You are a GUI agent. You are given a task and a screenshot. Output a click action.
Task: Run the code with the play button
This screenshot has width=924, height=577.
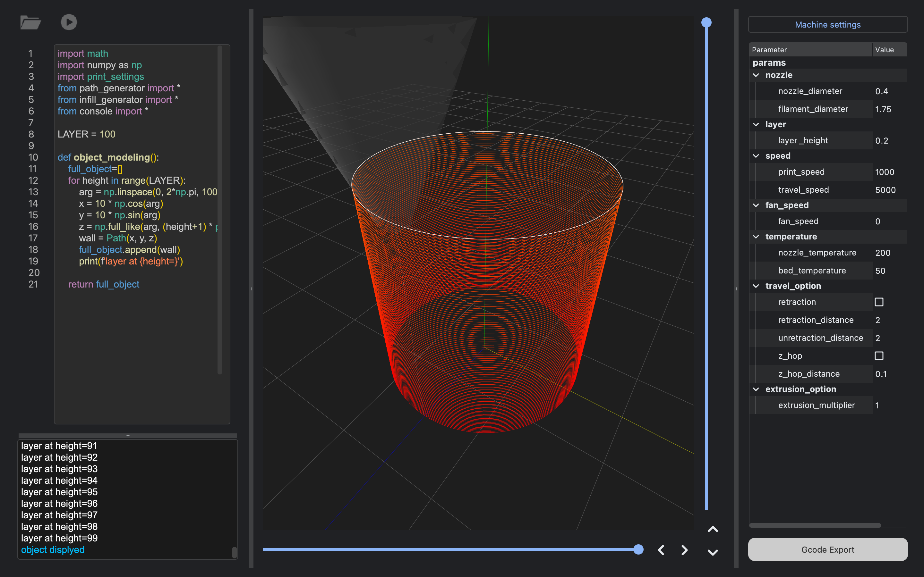(x=69, y=22)
